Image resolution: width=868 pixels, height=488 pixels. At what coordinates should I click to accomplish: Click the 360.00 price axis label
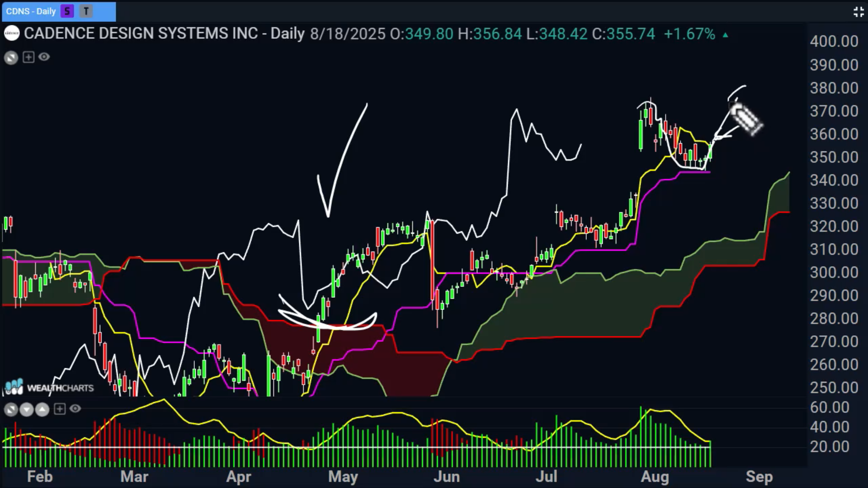(x=834, y=134)
